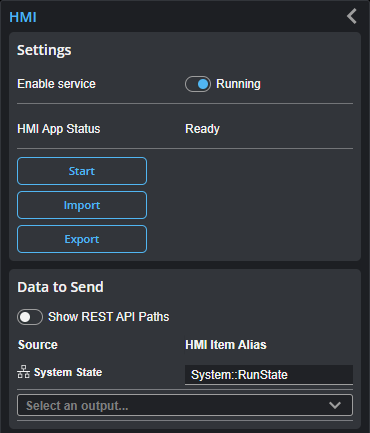This screenshot has width=370, height=433.
Task: Click the Import button
Action: (x=82, y=205)
